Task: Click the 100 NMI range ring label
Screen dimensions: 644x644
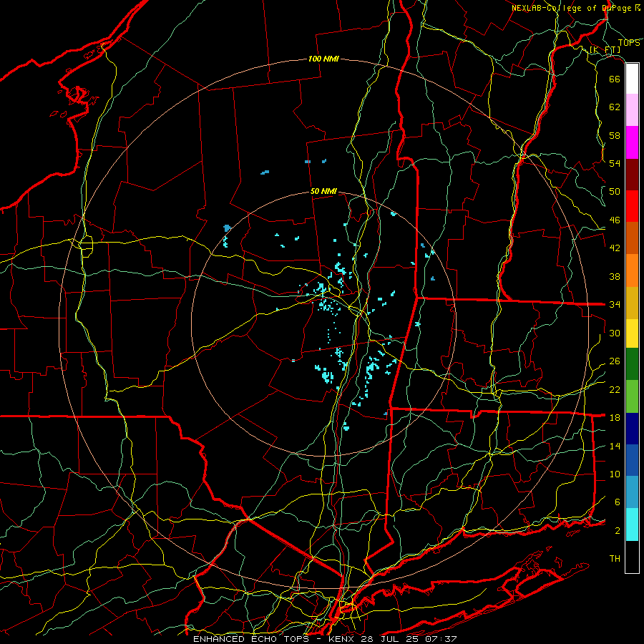Action: (323, 59)
